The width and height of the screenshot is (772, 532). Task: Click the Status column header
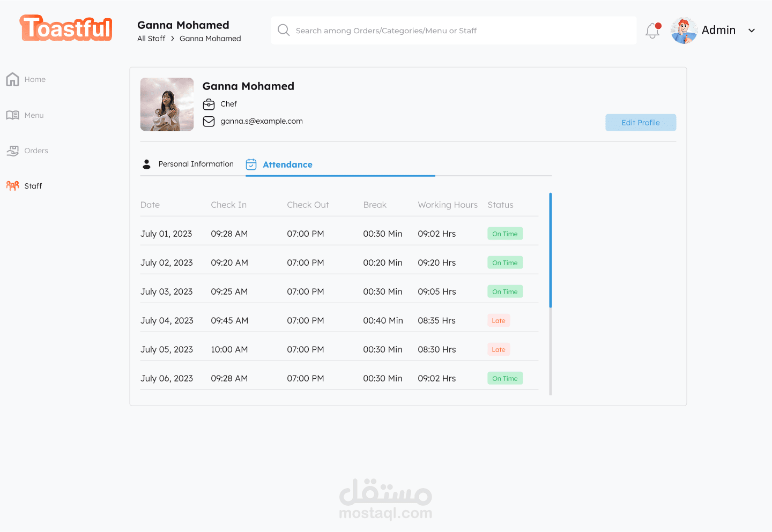click(x=500, y=205)
